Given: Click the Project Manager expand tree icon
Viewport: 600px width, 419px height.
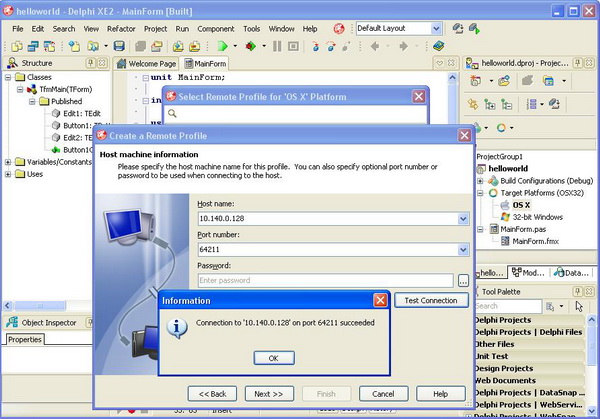Looking at the screenshot, I should click(x=489, y=104).
